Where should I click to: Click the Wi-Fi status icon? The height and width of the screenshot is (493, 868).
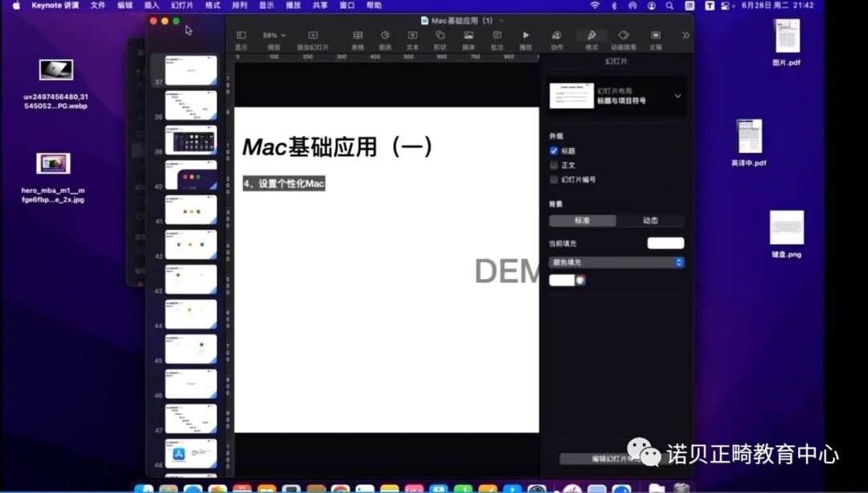coord(595,6)
